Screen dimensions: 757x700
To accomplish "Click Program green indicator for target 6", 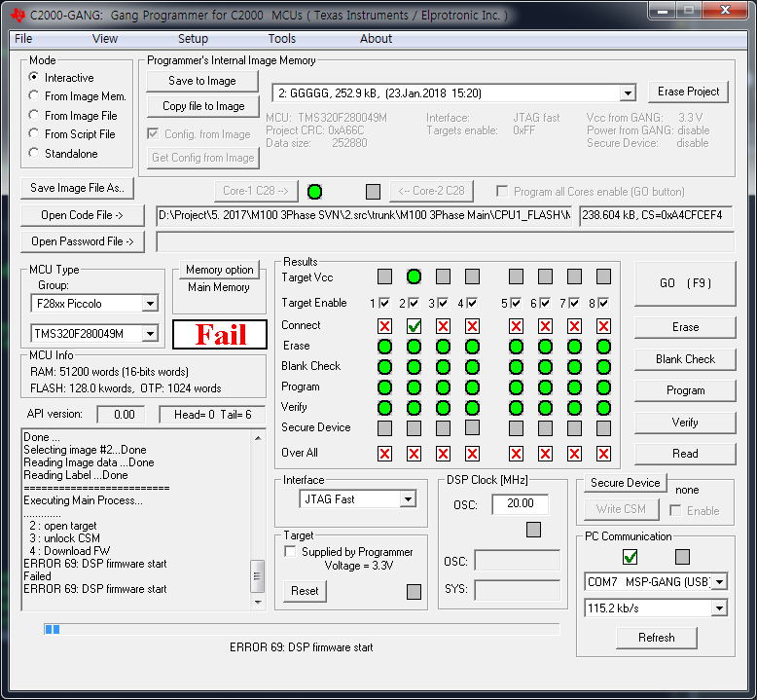I will click(545, 387).
